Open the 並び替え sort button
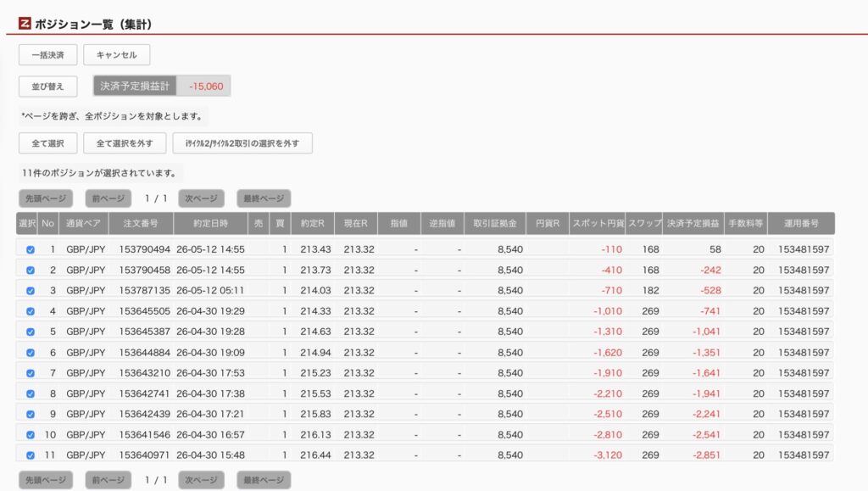 (x=47, y=86)
